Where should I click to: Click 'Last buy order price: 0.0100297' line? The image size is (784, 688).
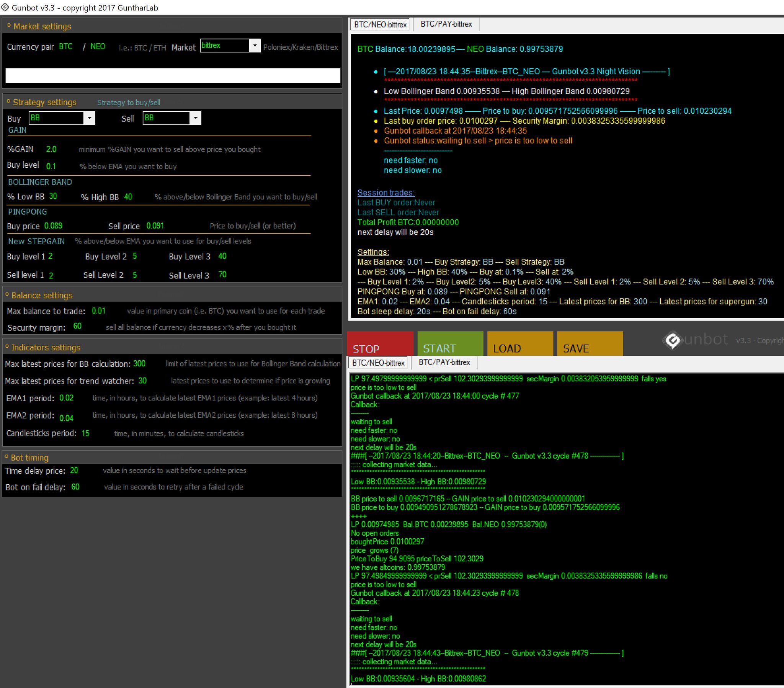tap(524, 121)
